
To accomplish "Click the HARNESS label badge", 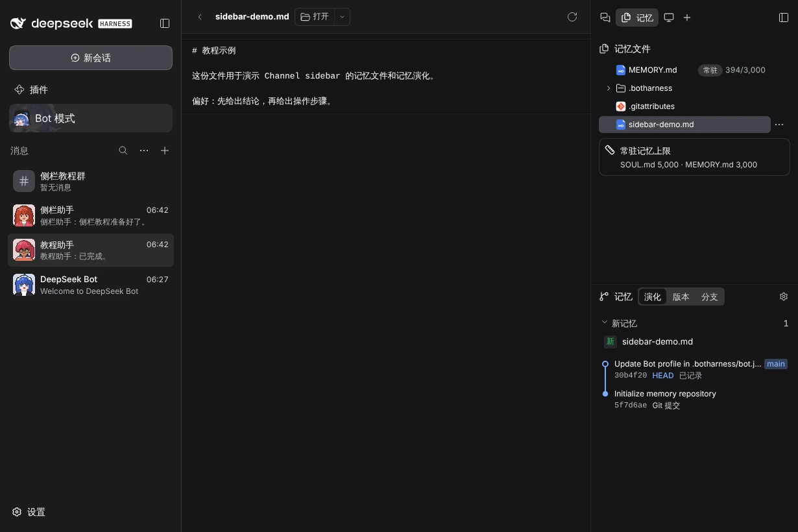I will coord(115,23).
